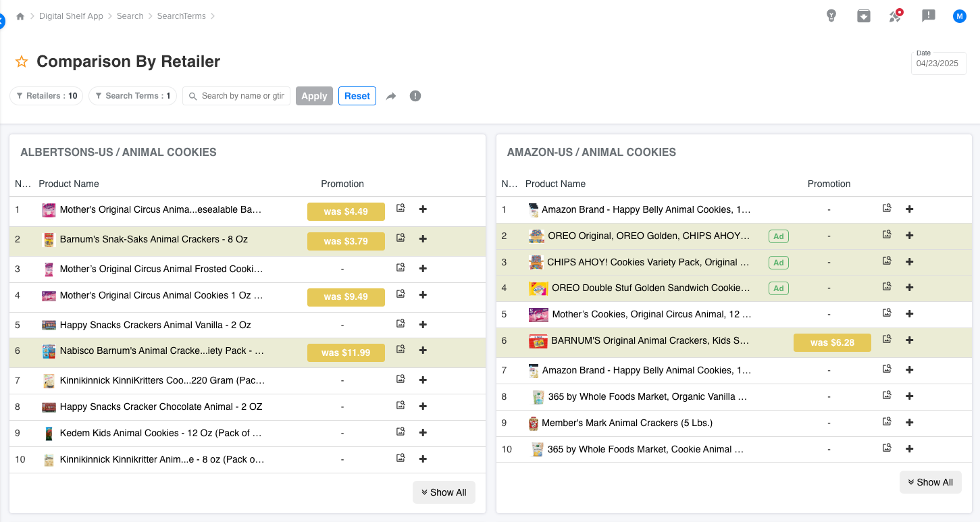
Task: Sort Albertsons table by Product Name header
Action: pos(69,184)
